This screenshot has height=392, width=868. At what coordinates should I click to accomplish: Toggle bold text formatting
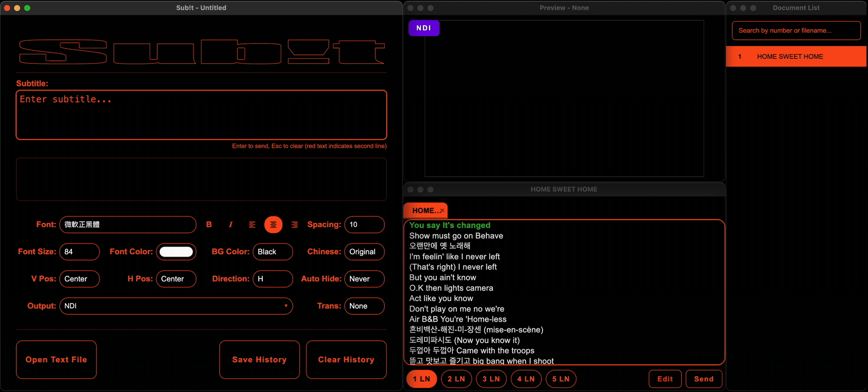[x=209, y=225]
